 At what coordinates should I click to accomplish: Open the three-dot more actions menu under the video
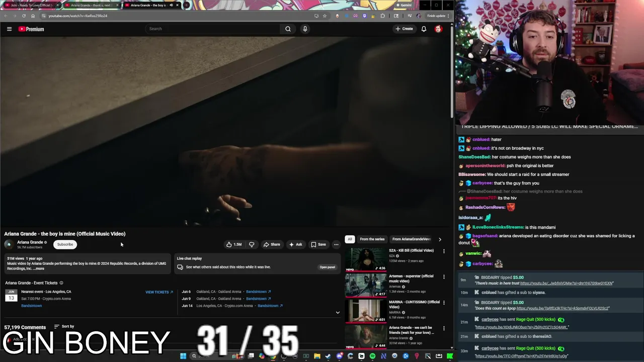click(336, 244)
